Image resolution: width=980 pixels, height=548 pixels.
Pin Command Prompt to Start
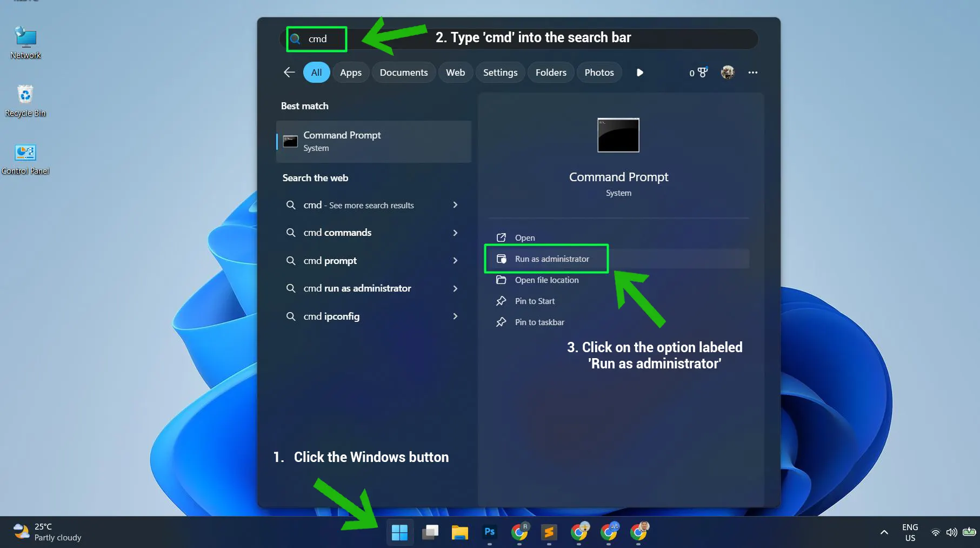[534, 301]
